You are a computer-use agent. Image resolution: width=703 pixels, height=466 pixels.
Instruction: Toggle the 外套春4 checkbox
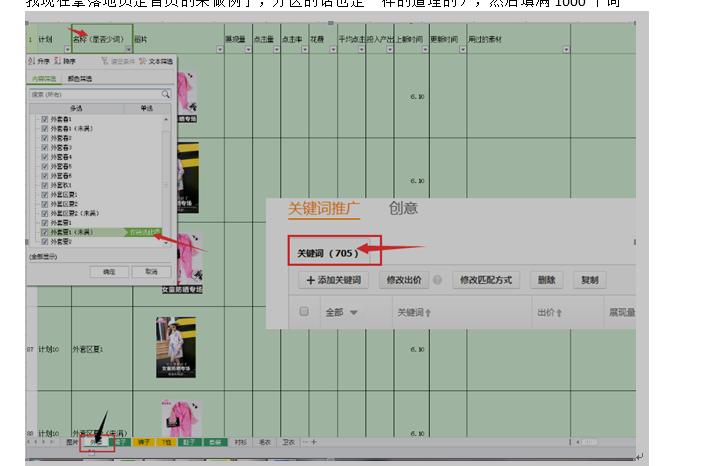point(44,157)
